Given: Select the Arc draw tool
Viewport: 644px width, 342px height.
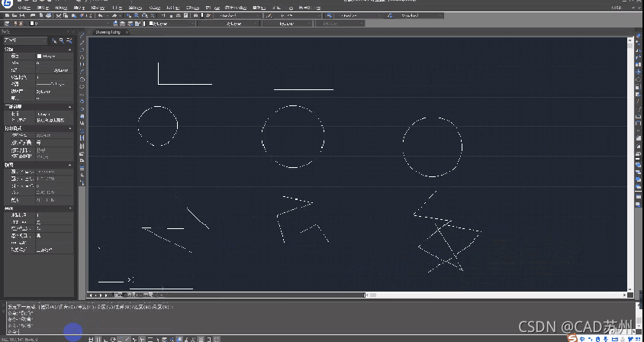Looking at the screenshot, I should coord(82,72).
